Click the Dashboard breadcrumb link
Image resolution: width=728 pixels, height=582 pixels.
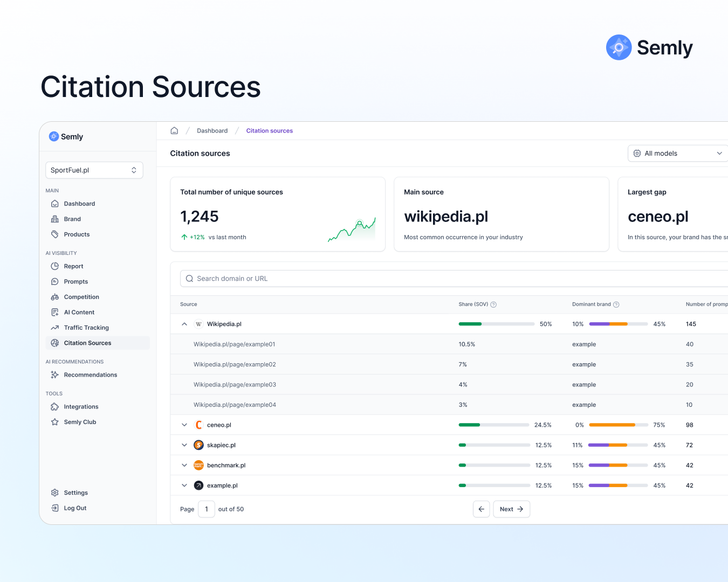212,131
